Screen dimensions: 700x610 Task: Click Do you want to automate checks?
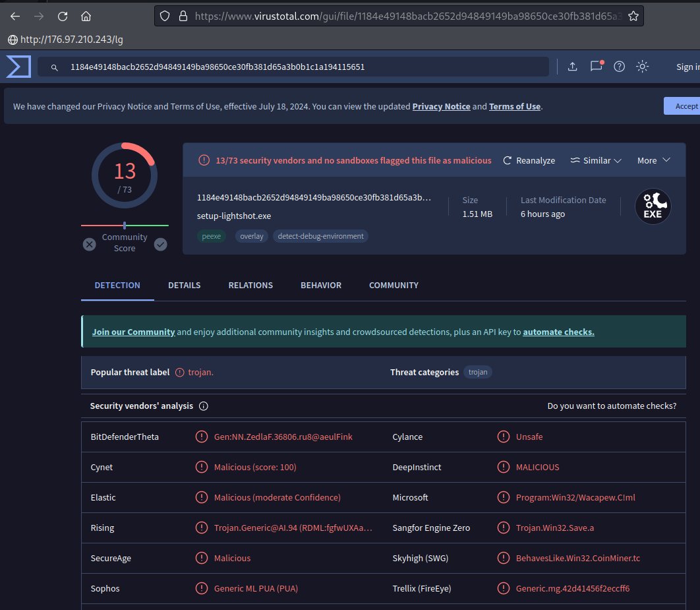[x=612, y=406]
